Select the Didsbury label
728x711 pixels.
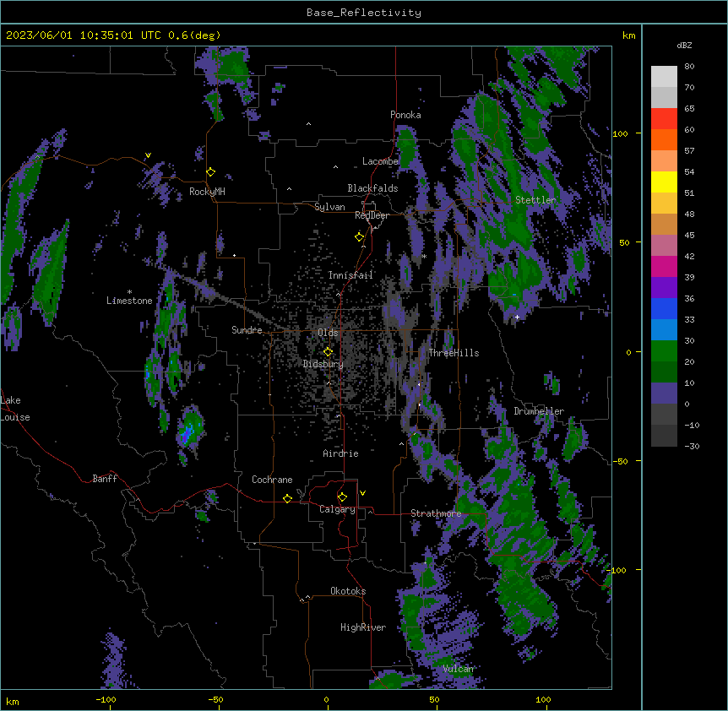pyautogui.click(x=323, y=364)
